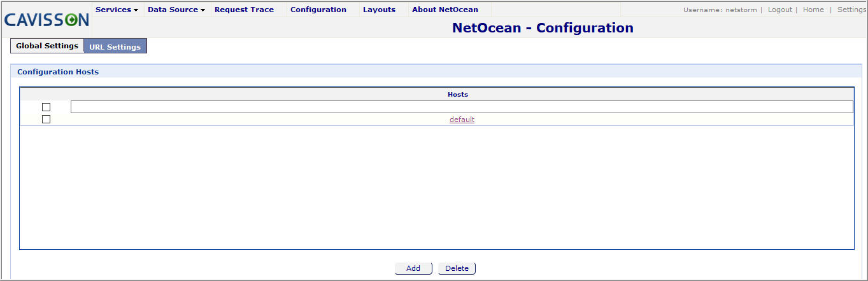Open the default host link
Screen dimensions: 868x281
click(462, 120)
